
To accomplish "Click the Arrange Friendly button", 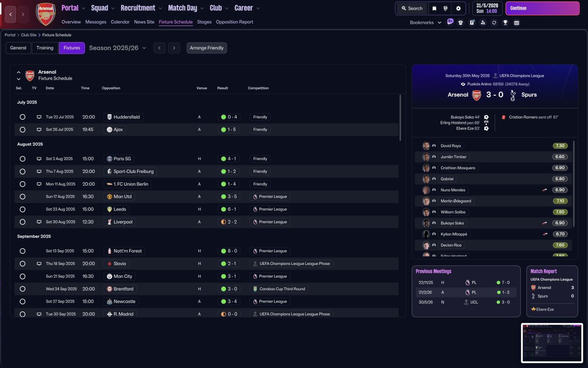I will tap(207, 48).
